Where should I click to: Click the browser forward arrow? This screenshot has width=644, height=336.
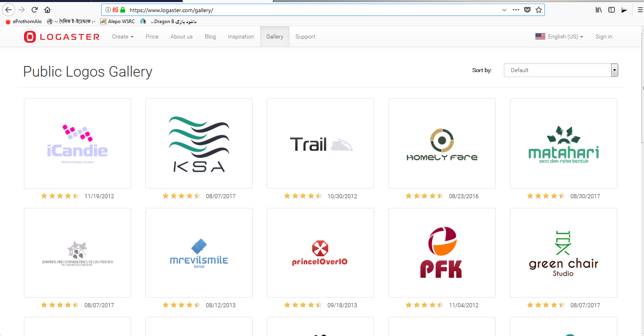22,10
